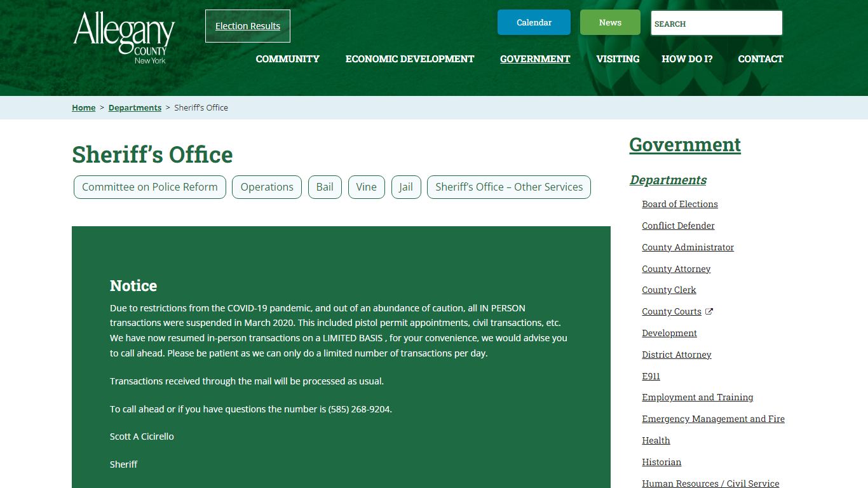Image resolution: width=868 pixels, height=488 pixels.
Task: Open the District Attorney sidebar link
Action: (x=676, y=355)
